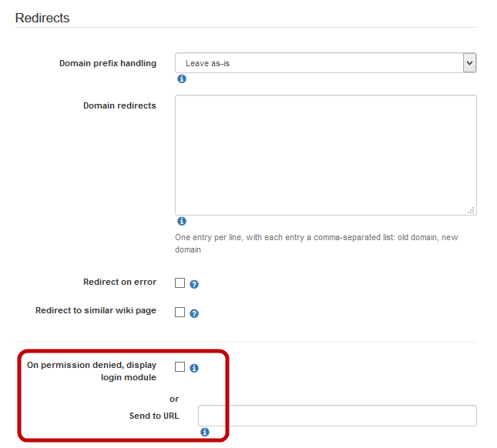Open the Domain prefix handling dropdown
The image size is (497, 448).
click(x=324, y=63)
